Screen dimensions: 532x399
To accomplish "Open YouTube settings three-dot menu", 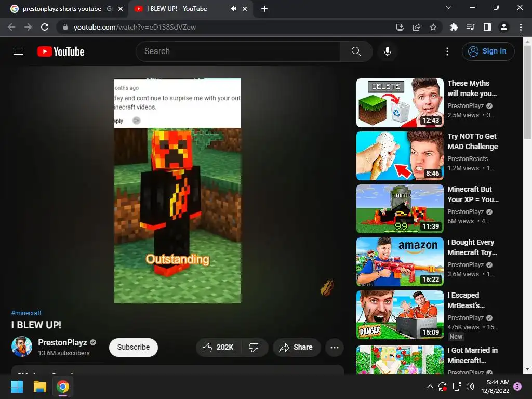I will pyautogui.click(x=447, y=51).
